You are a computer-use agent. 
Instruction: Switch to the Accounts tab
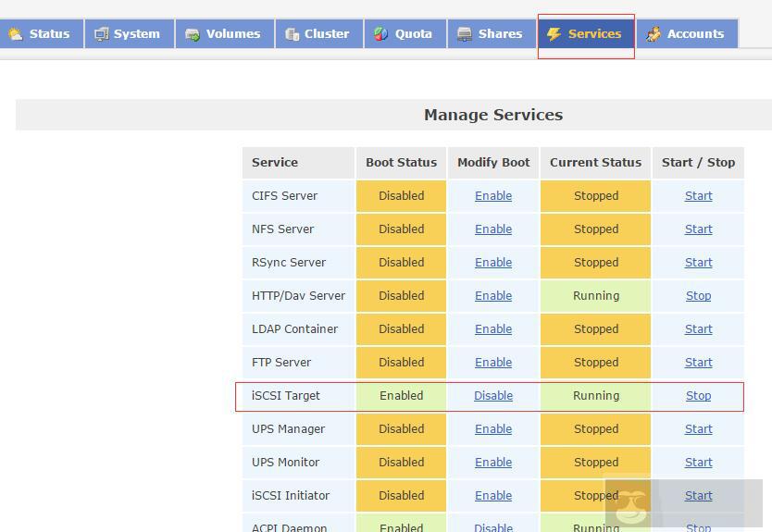click(x=694, y=34)
